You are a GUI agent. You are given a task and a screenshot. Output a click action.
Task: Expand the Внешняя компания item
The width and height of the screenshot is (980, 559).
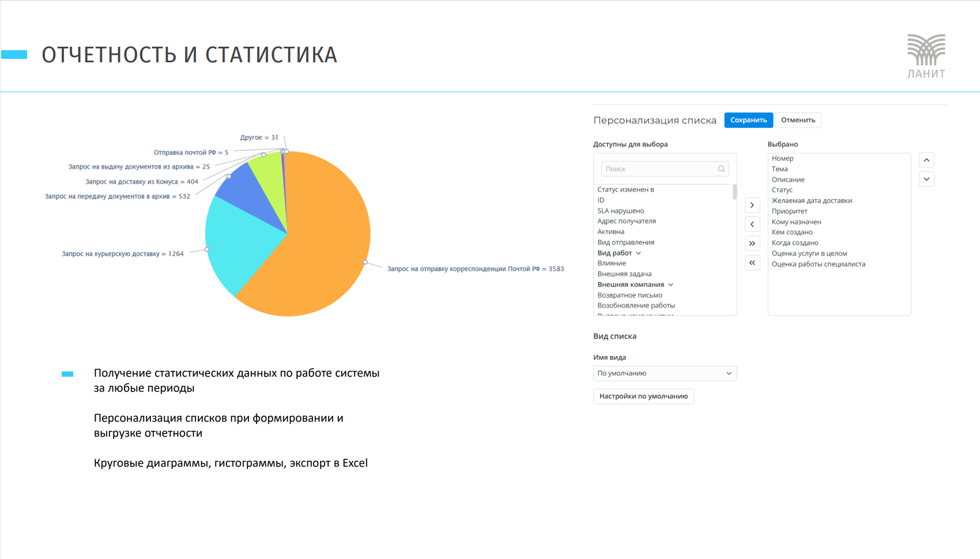[x=671, y=285]
